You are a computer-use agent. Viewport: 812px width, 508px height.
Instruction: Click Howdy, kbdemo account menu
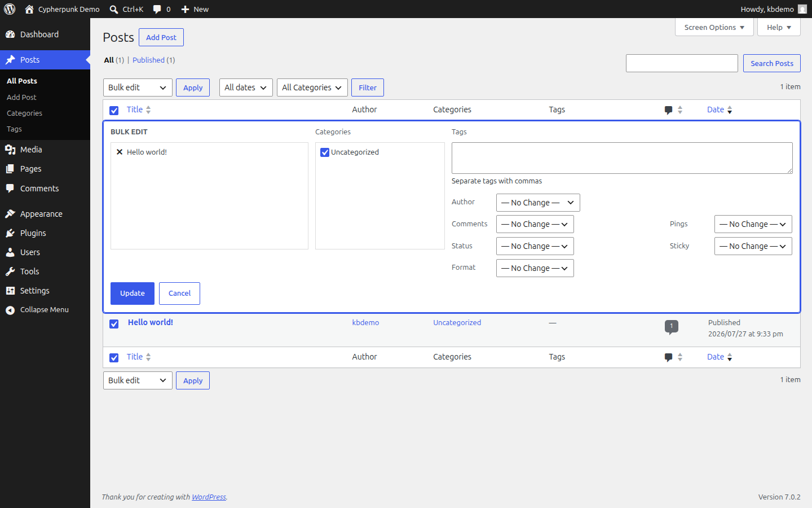pos(773,9)
